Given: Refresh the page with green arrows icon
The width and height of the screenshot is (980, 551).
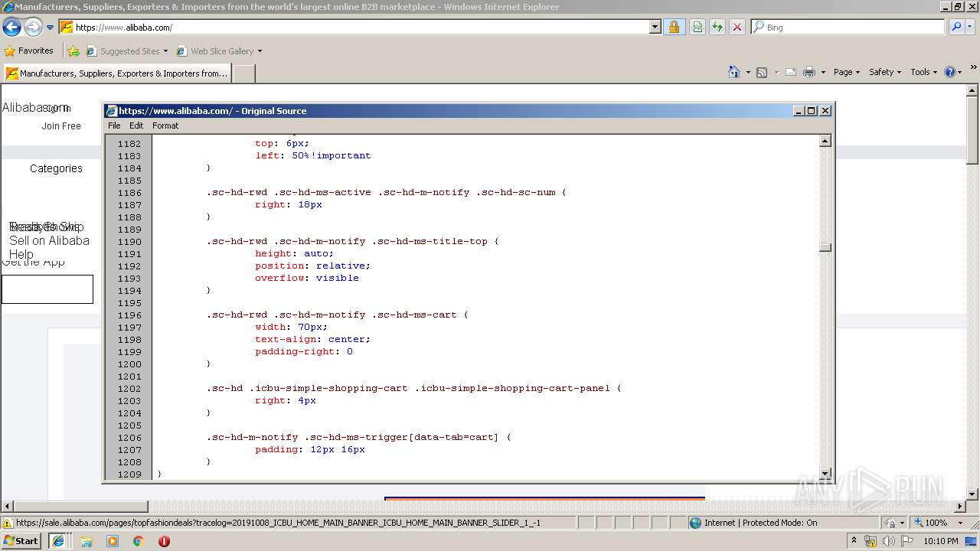Looking at the screenshot, I should click(x=717, y=28).
